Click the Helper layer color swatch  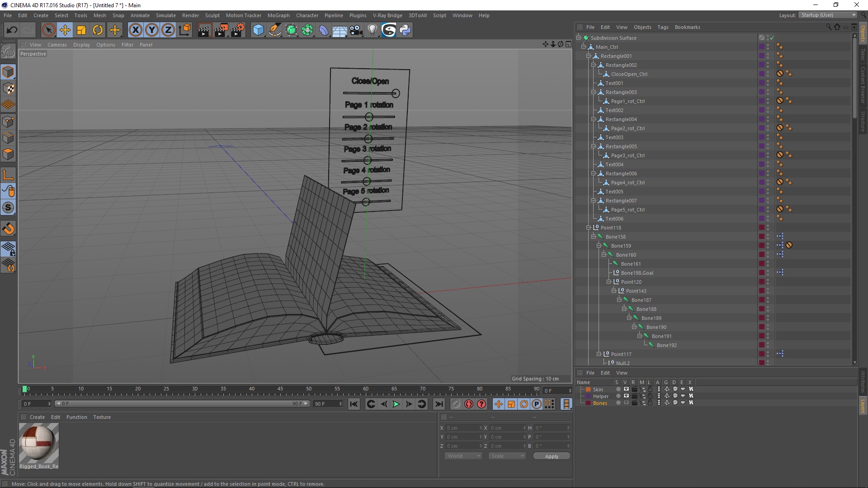point(588,396)
